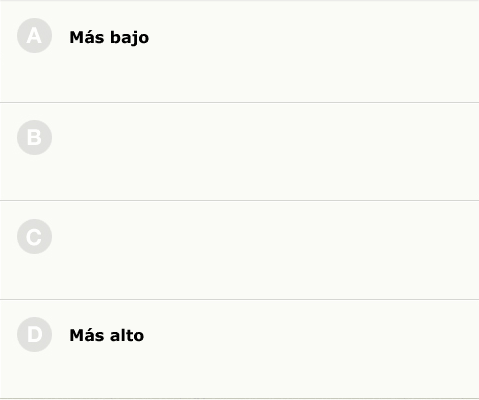Viewport: 479px width, 400px height.
Task: Select the "Más bajo" label text
Action: tap(109, 37)
